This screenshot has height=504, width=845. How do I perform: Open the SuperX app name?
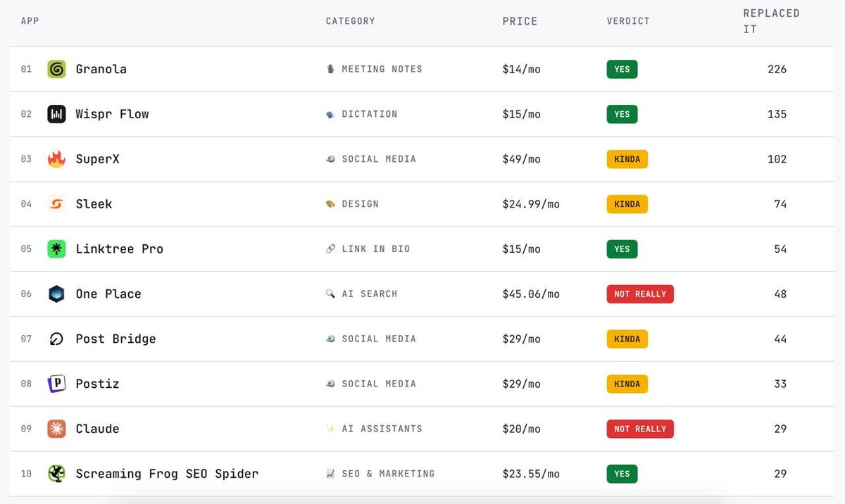click(98, 159)
